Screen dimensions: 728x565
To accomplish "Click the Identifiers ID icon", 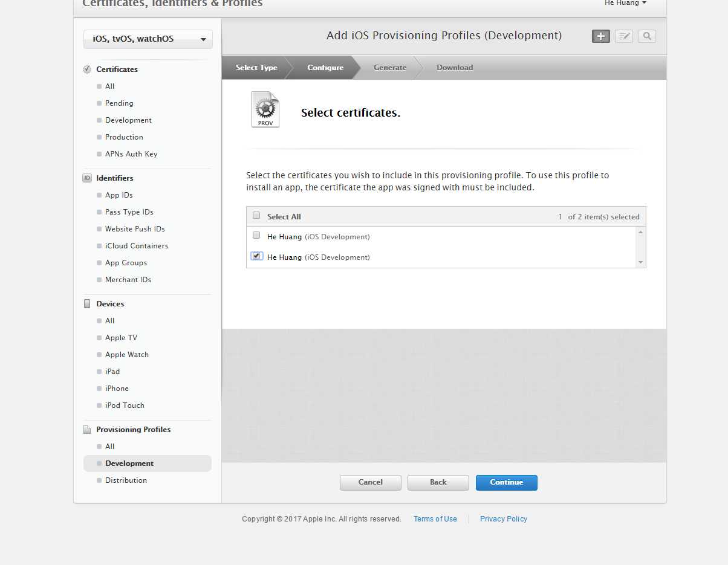I will tap(87, 178).
